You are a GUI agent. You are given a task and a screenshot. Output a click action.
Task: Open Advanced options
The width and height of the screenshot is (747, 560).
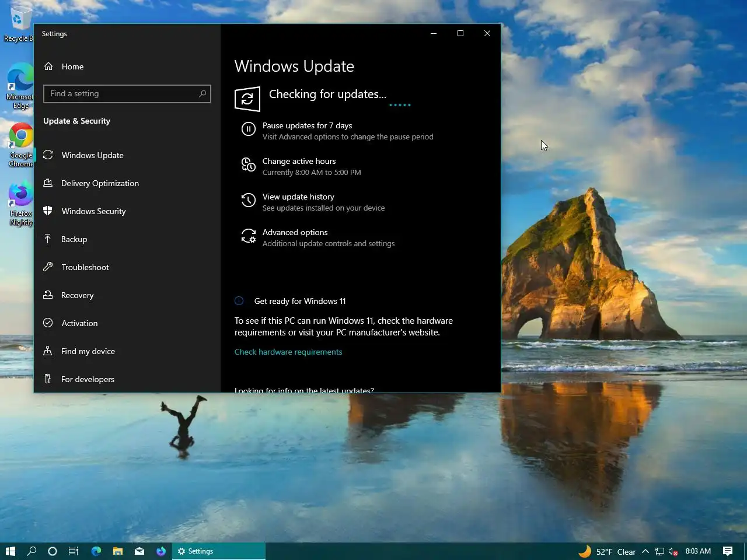295,232
